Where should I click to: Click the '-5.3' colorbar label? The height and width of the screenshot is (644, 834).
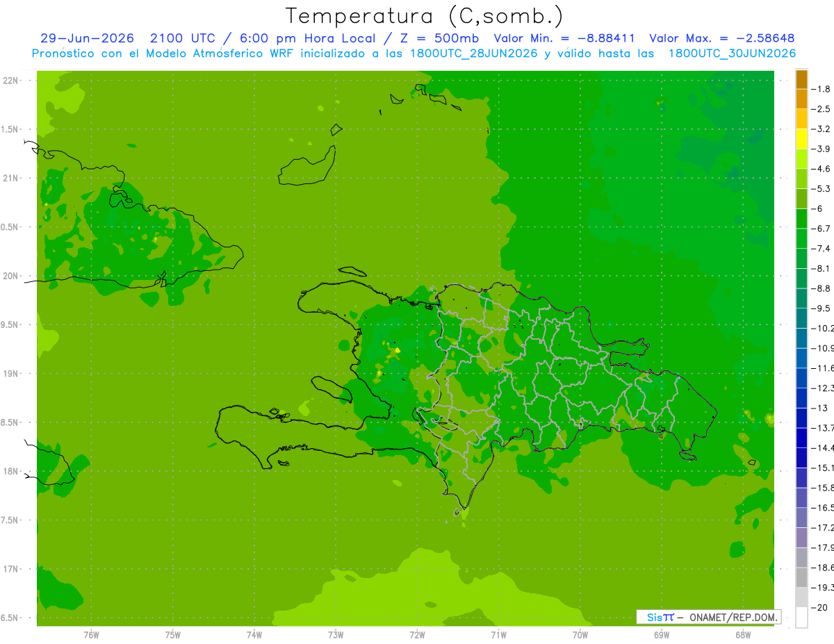point(821,188)
